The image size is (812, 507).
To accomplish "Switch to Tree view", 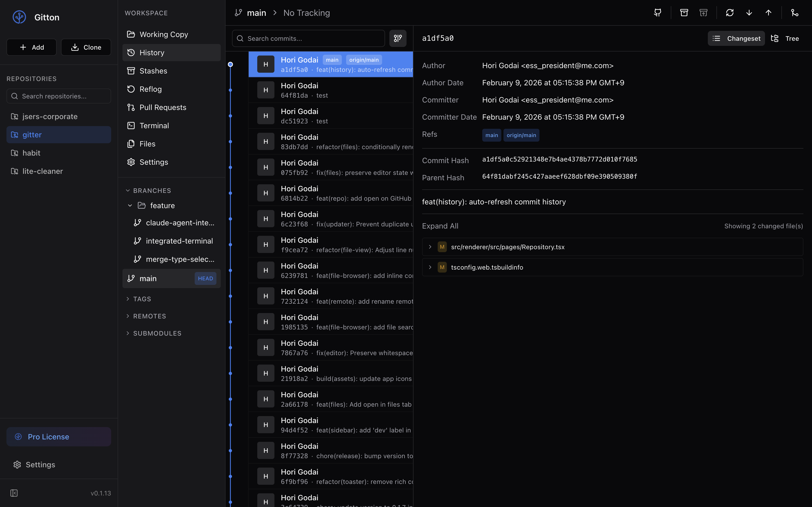I will click(x=785, y=39).
